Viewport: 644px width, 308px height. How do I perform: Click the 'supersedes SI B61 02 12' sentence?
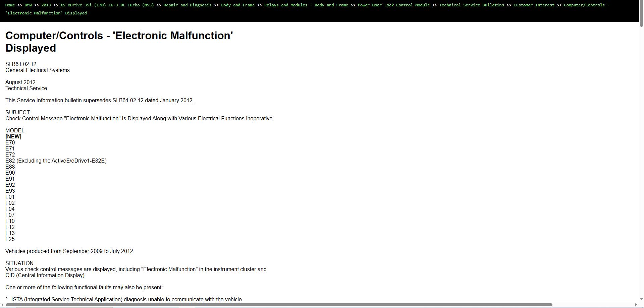pos(100,100)
